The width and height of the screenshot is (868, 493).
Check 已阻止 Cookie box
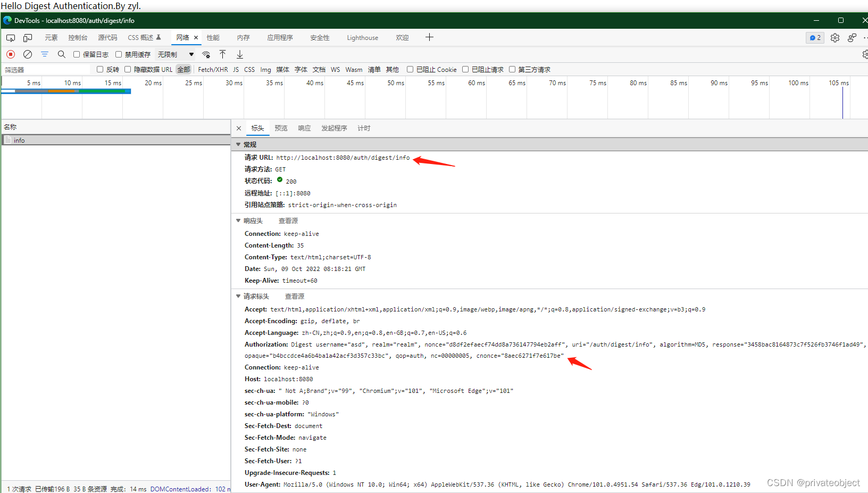tap(410, 69)
